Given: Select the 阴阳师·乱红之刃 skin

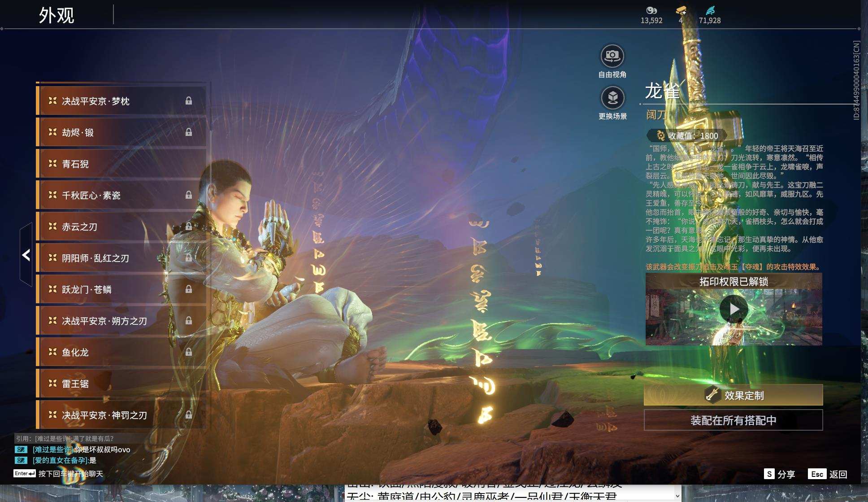Looking at the screenshot, I should pos(121,258).
